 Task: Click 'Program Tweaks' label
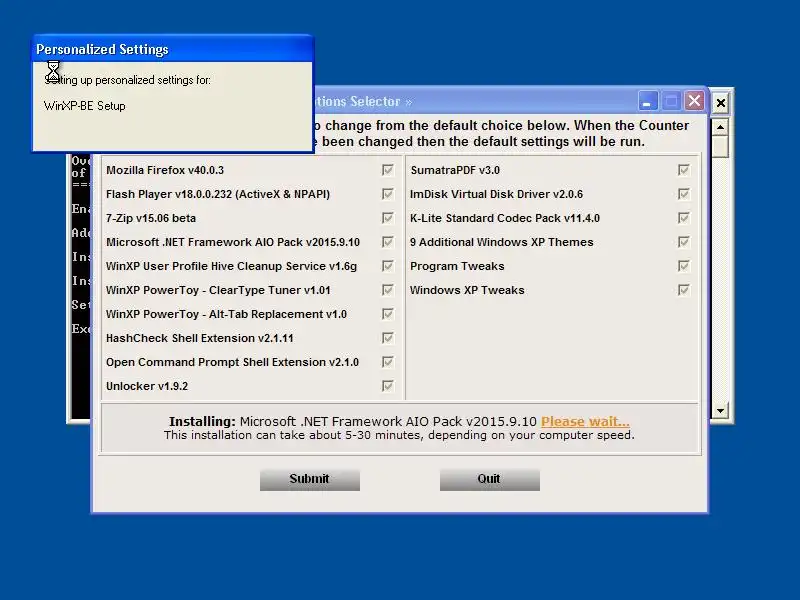(x=457, y=266)
